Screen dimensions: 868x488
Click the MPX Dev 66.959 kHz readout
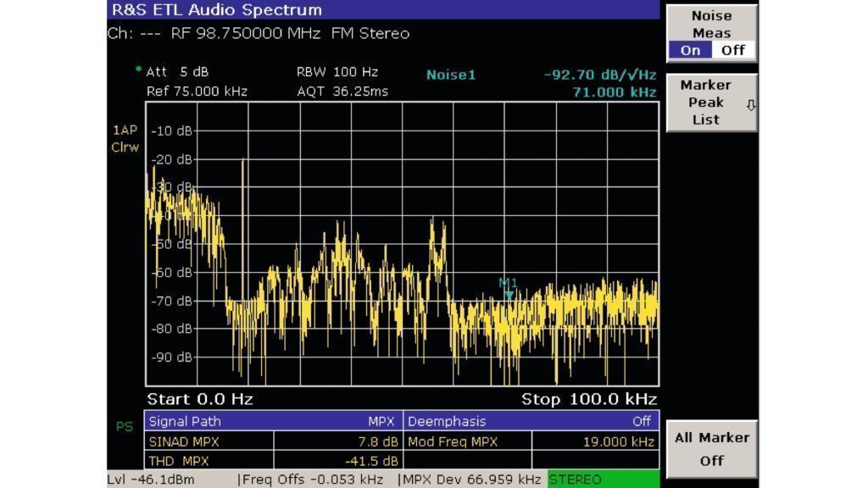point(471,480)
